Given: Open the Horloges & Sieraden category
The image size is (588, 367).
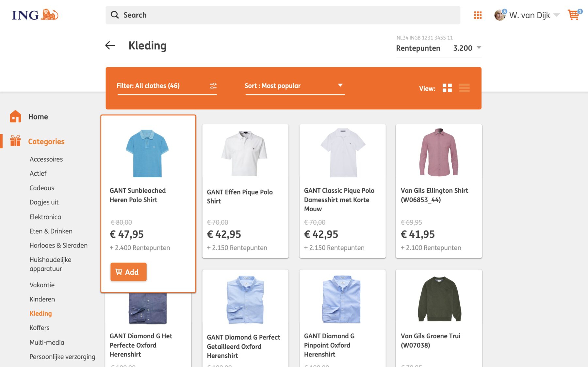Looking at the screenshot, I should [58, 245].
